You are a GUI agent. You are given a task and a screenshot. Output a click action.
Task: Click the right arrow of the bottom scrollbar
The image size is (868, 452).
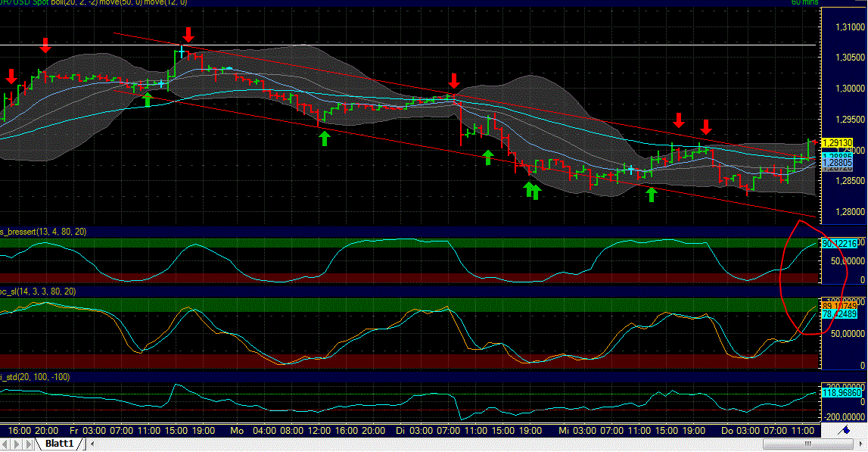[x=861, y=443]
